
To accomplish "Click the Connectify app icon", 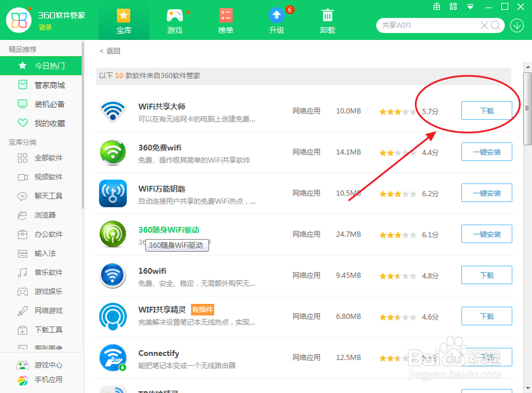I will tap(113, 358).
